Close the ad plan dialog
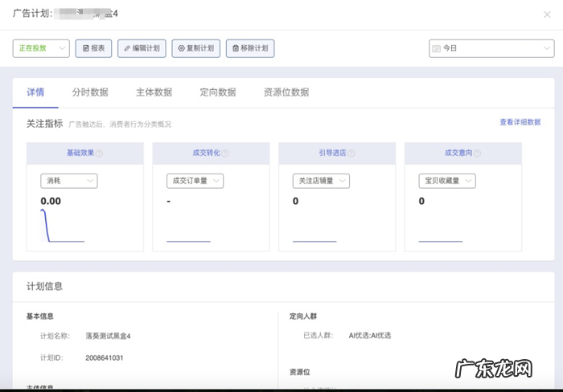 coord(547,14)
